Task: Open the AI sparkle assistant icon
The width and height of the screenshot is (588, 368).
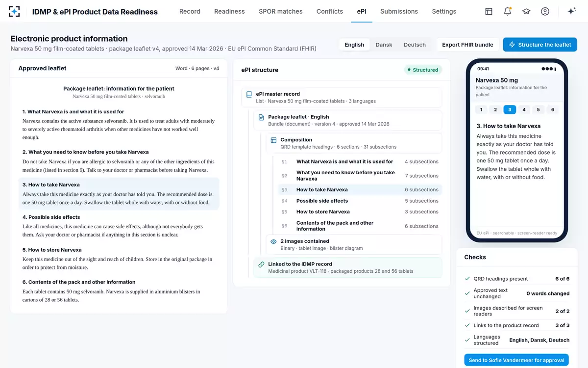Action: tap(571, 11)
